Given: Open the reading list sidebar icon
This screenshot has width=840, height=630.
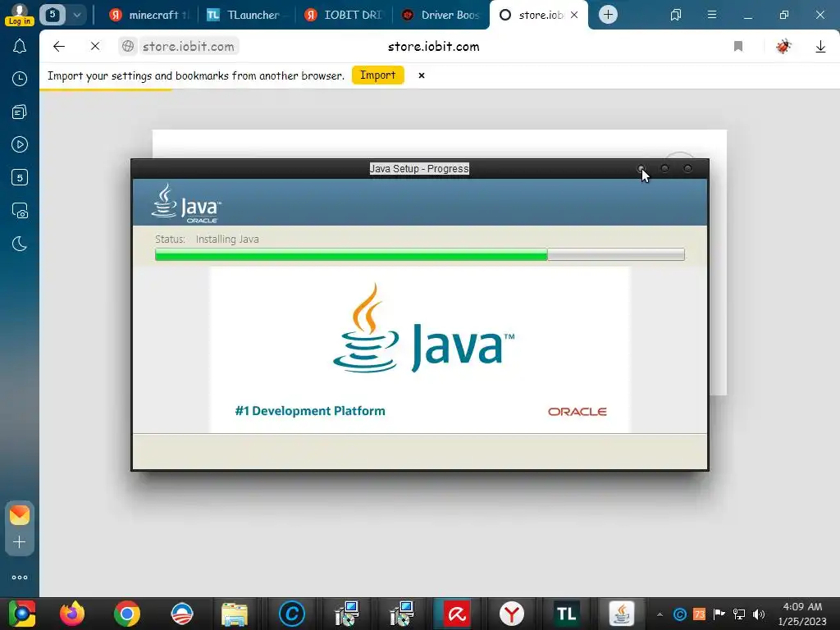Looking at the screenshot, I should coord(20,112).
